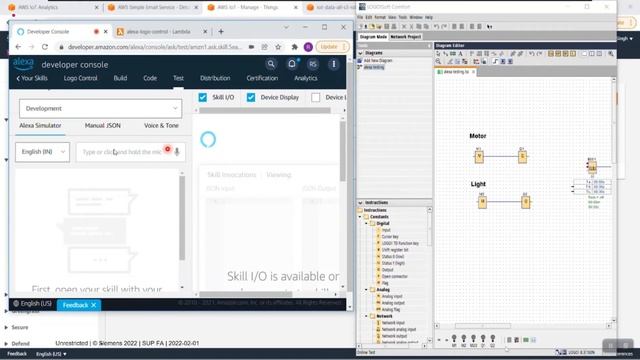640x360 pixels.
Task: Toggle the Skill I/O checkbox
Action: pos(202,97)
